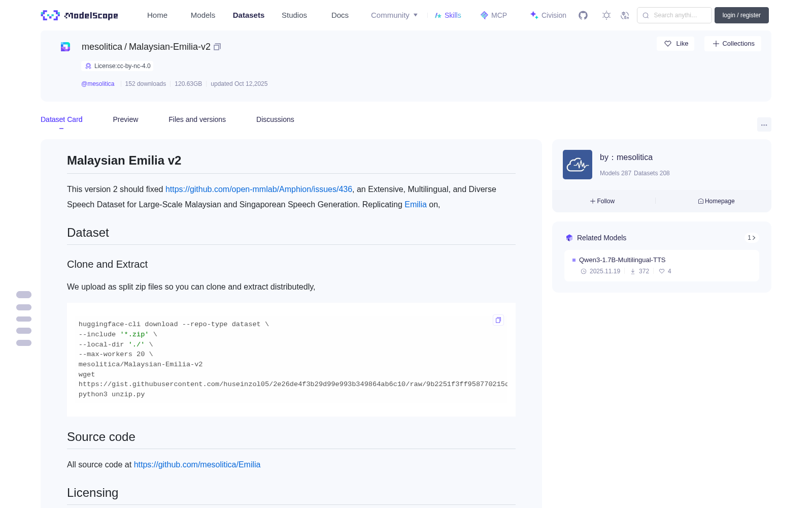Click the Like button
The image size is (812, 508).
(675, 44)
